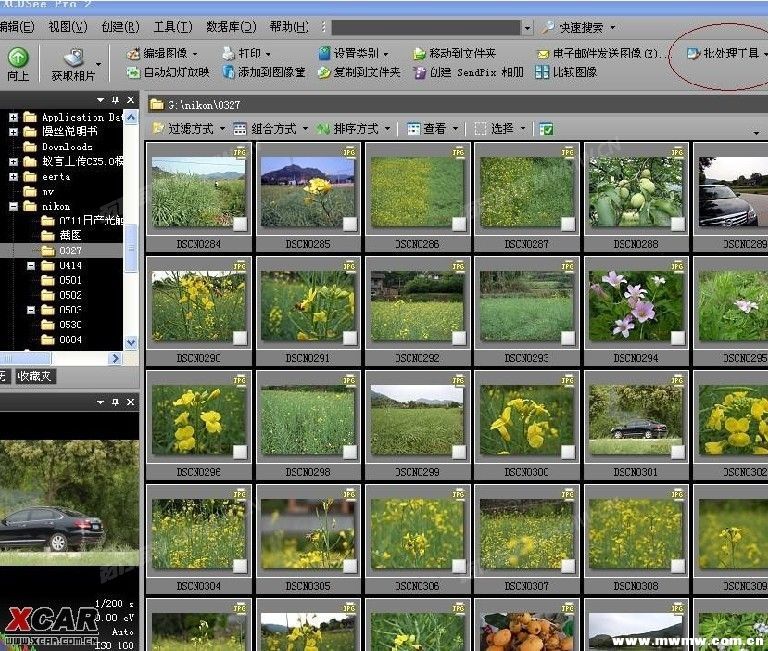Click the folder icon in path bar
768x651 pixels.
(157, 104)
